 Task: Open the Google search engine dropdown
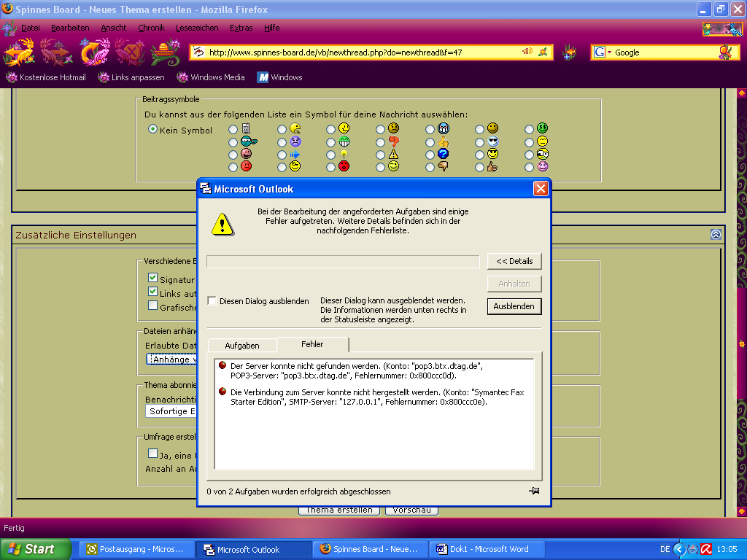(x=601, y=52)
